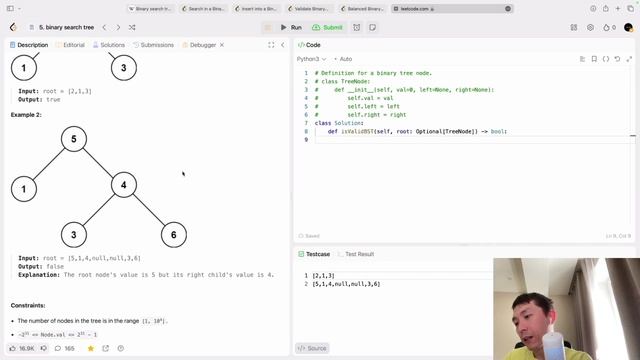Open the 165 comments
Screen dimensions: 640x360
64,348
